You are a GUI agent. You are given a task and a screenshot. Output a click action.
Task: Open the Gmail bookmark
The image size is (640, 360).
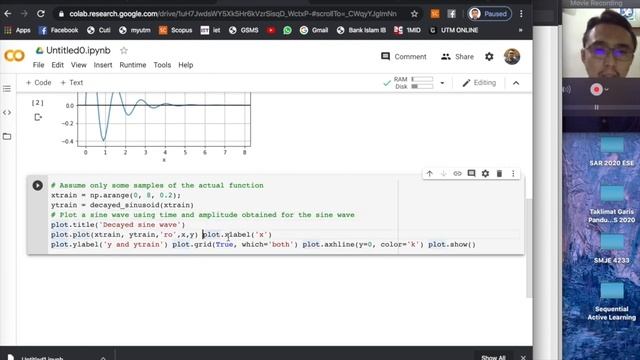point(314,30)
